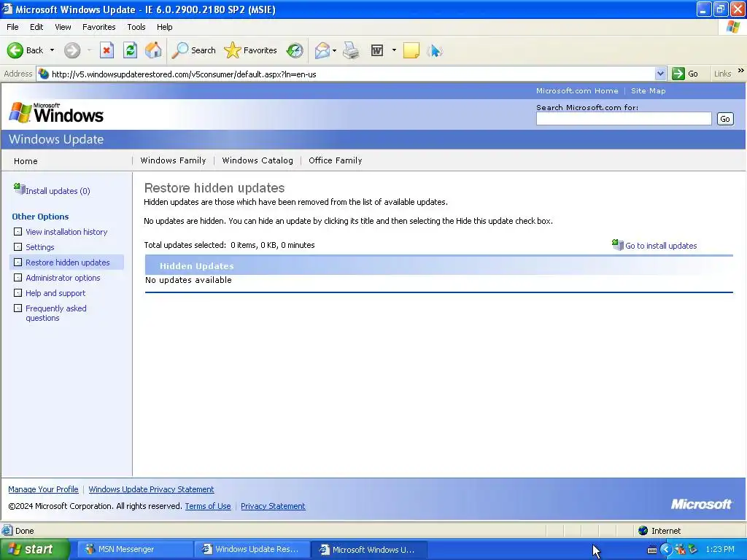Click the Go to install updates link
The image size is (747, 560).
tap(661, 246)
